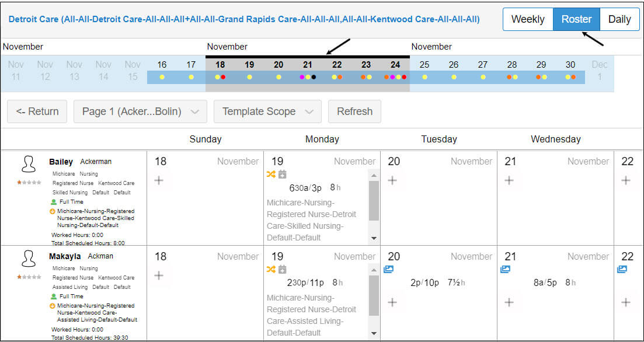Switch to the Daily view tab

click(619, 19)
